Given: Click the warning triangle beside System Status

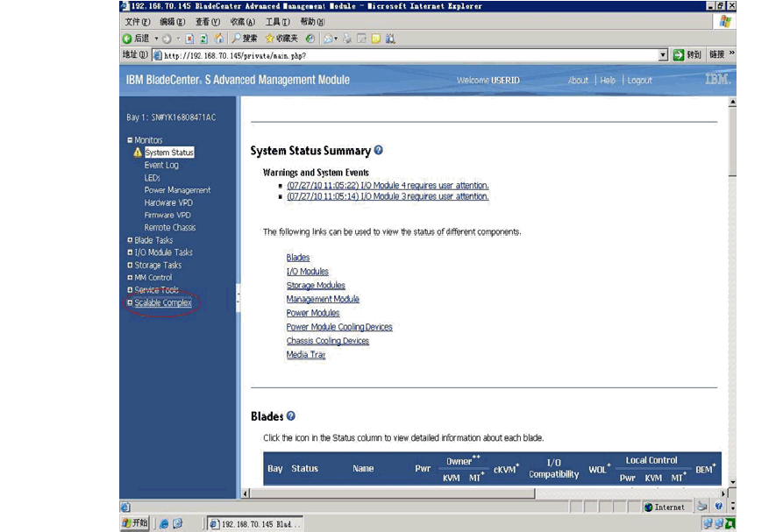Looking at the screenshot, I should (x=138, y=153).
